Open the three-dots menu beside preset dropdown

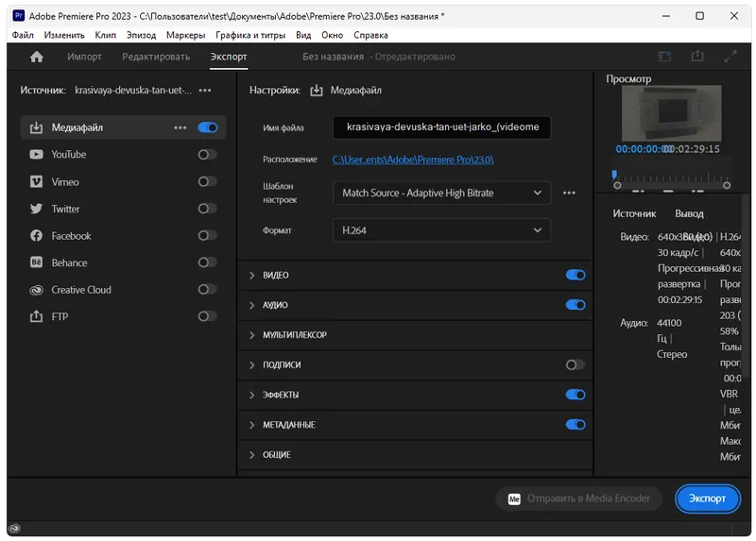[569, 194]
